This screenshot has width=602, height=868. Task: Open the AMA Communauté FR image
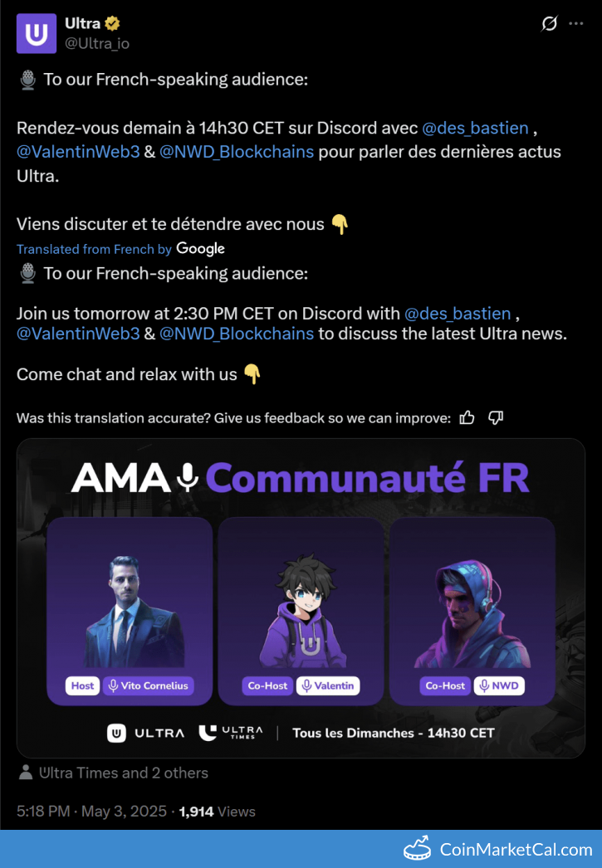click(x=301, y=598)
